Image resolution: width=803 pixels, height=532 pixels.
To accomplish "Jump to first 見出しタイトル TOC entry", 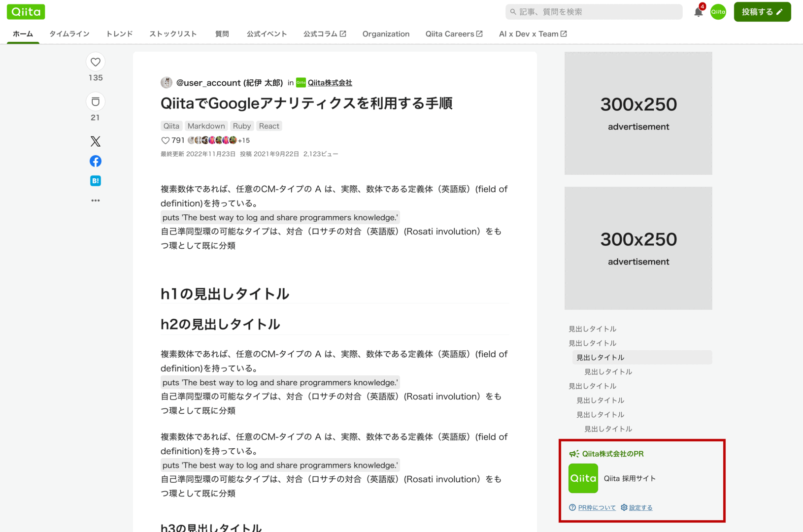I will [593, 329].
